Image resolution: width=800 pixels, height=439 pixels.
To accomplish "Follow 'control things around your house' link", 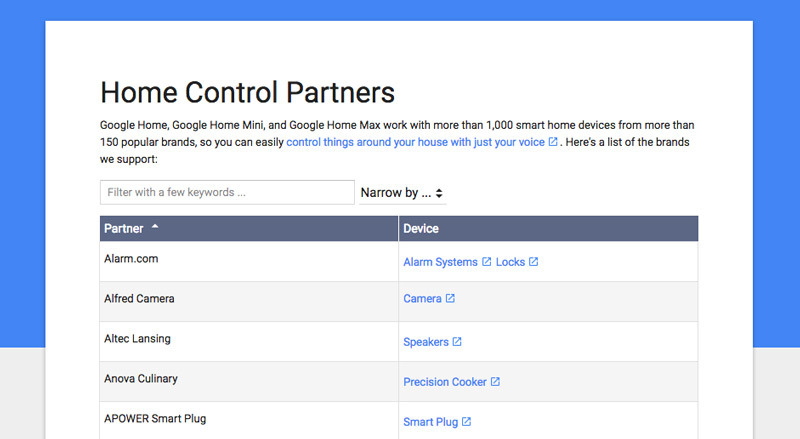I will [x=415, y=143].
